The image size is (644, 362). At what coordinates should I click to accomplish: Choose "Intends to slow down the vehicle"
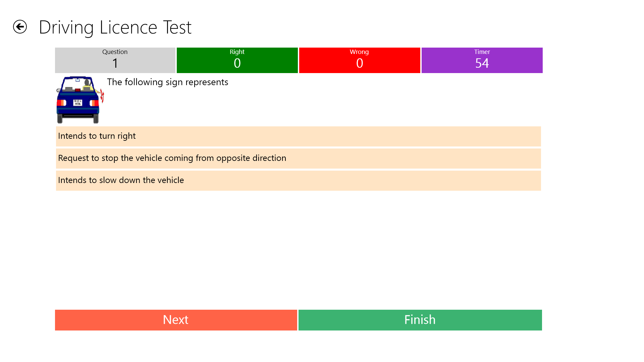(298, 181)
